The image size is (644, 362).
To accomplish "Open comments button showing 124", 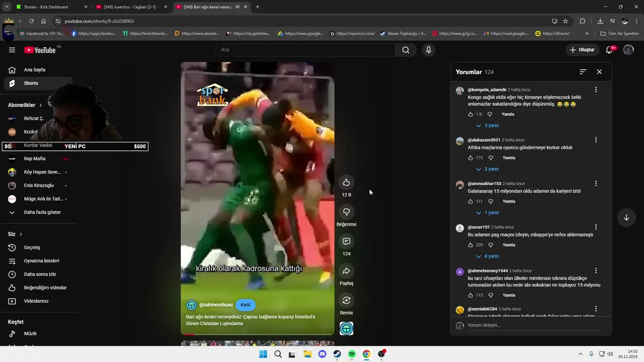I will coord(346,241).
